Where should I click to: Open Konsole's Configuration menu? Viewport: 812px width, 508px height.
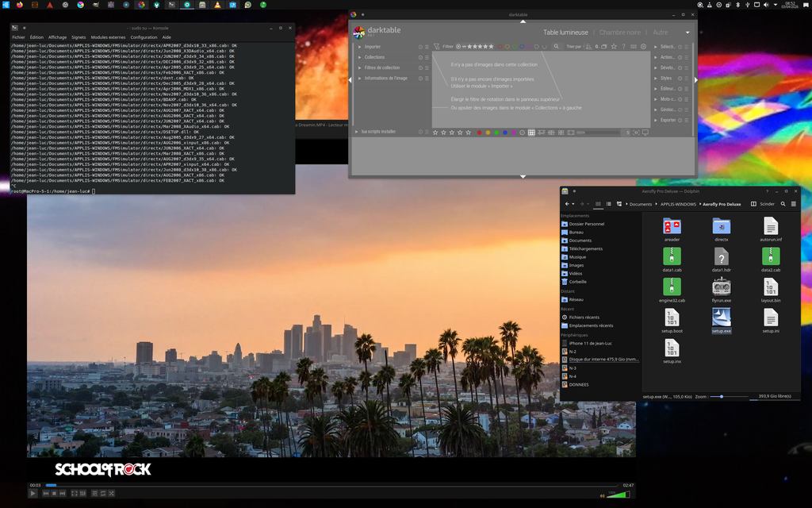click(144, 37)
